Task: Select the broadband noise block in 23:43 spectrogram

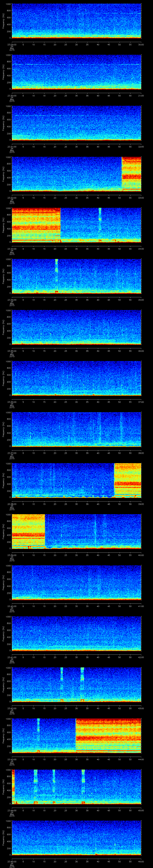Action: (109, 736)
